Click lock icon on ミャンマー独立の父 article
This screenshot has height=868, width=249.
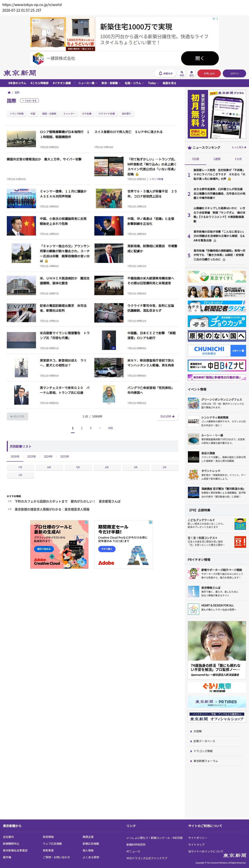pos(46,261)
